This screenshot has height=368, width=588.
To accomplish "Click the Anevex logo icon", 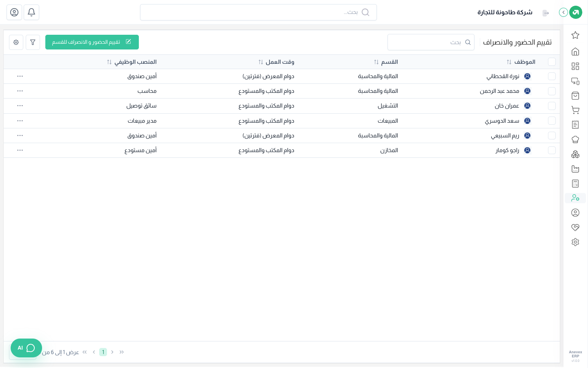I will [x=576, y=12].
